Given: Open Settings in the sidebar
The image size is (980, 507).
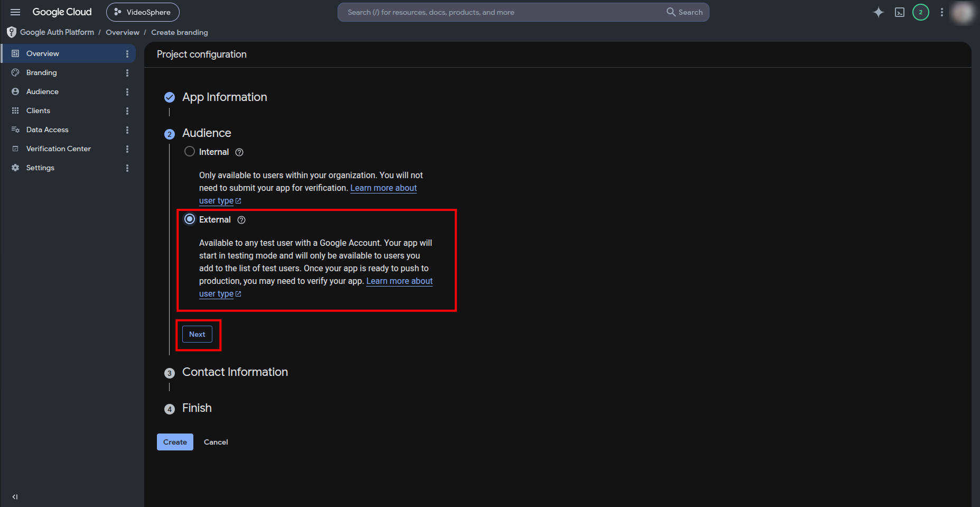Looking at the screenshot, I should click(x=69, y=168).
